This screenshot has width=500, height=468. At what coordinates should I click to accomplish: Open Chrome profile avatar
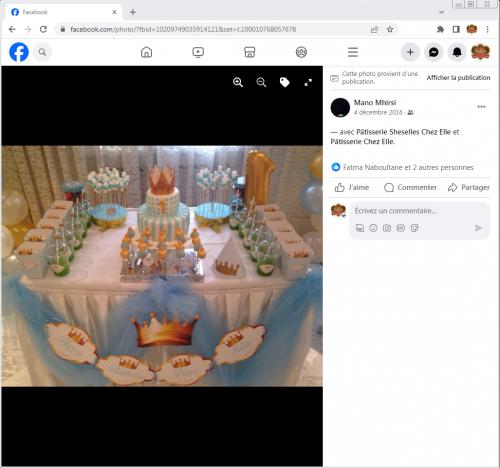(472, 29)
